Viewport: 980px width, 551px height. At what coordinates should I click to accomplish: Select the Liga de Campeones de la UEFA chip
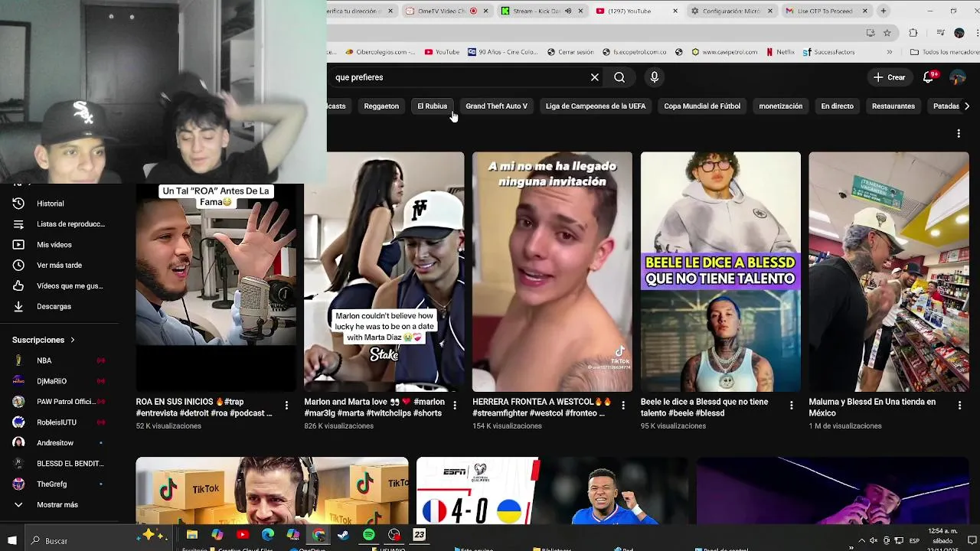pos(595,106)
